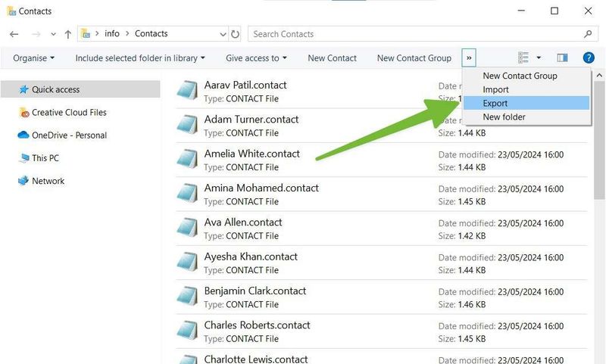Select the Aarav Patil.contact file name
606x364 pixels.
pos(245,85)
